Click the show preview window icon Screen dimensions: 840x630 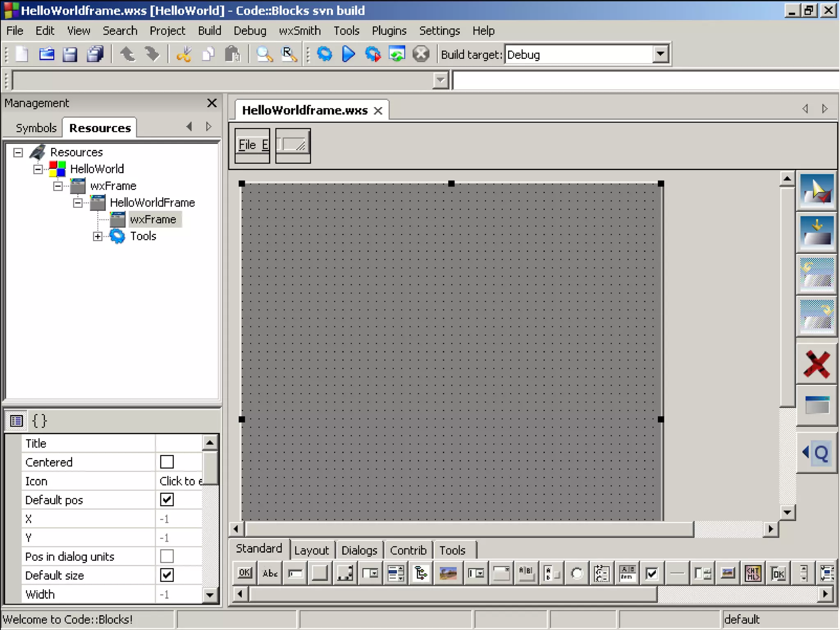816,406
